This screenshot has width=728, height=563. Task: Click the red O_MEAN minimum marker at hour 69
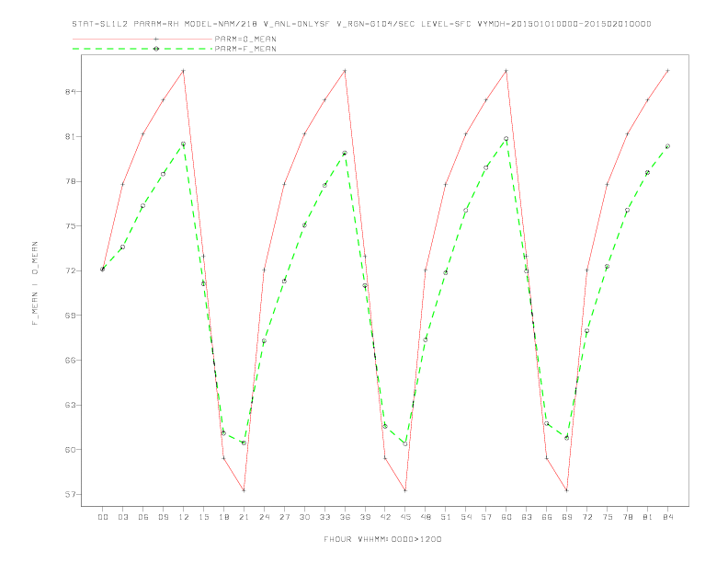point(567,490)
